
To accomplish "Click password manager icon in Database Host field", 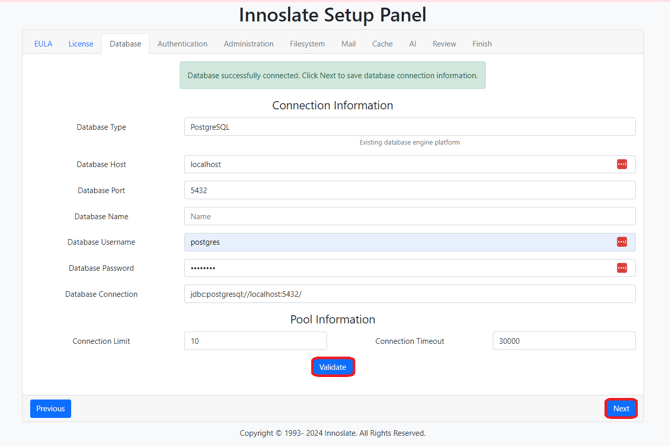I will coord(622,164).
